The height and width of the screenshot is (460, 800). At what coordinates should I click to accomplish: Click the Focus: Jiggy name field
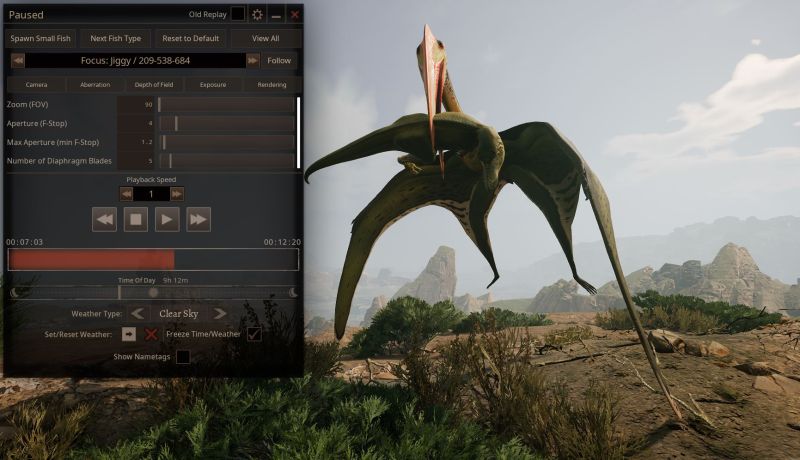click(x=135, y=61)
